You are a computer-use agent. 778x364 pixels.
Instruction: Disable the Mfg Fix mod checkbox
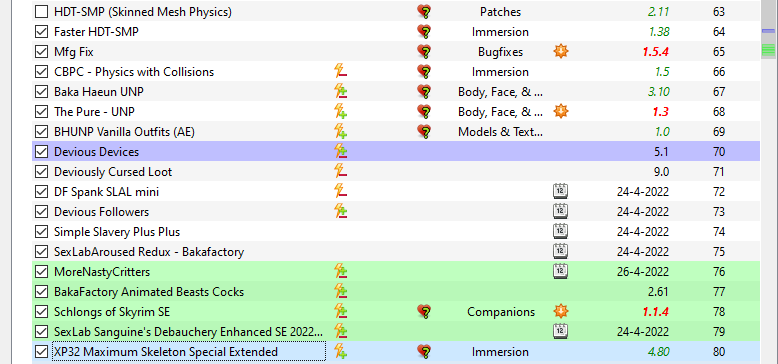click(42, 52)
